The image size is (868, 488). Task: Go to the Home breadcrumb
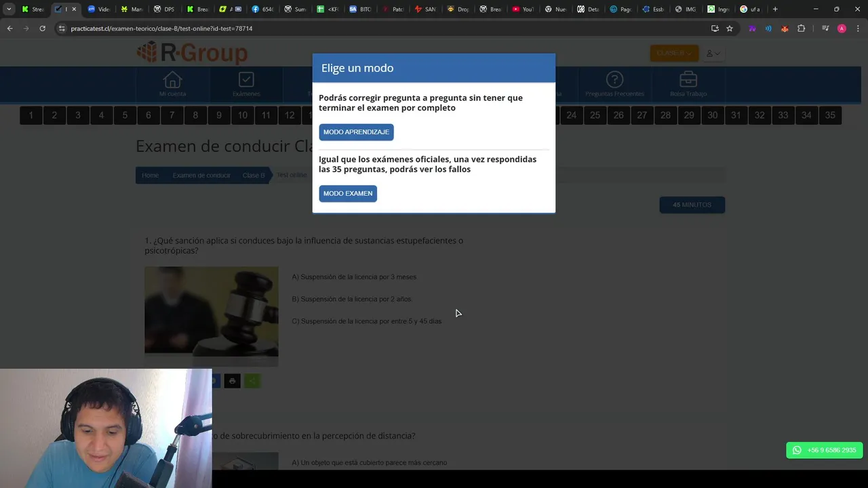(150, 176)
